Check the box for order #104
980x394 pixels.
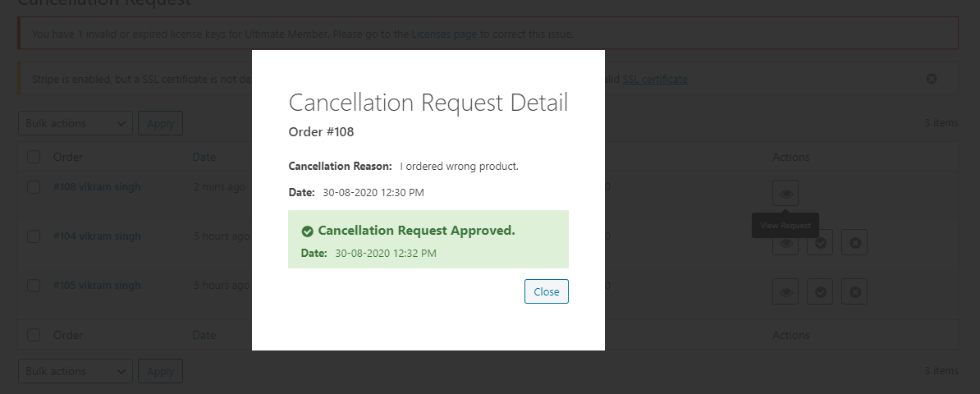pos(34,236)
